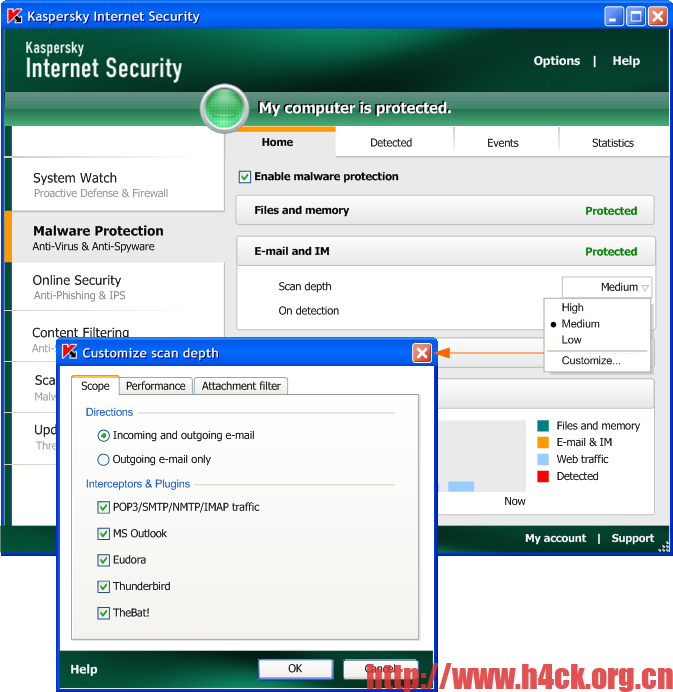Click Protected status for E-mail and IM
This screenshot has width=673, height=692.
[x=611, y=252]
